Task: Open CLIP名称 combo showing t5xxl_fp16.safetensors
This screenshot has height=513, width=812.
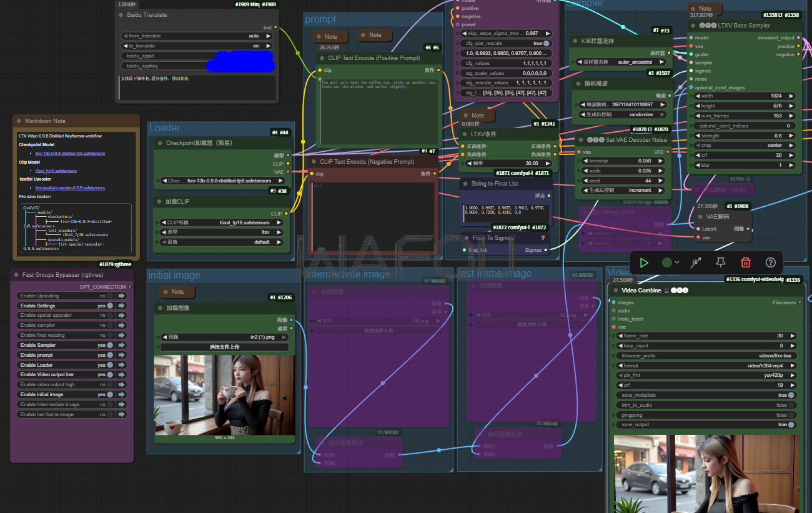Action: click(222, 222)
